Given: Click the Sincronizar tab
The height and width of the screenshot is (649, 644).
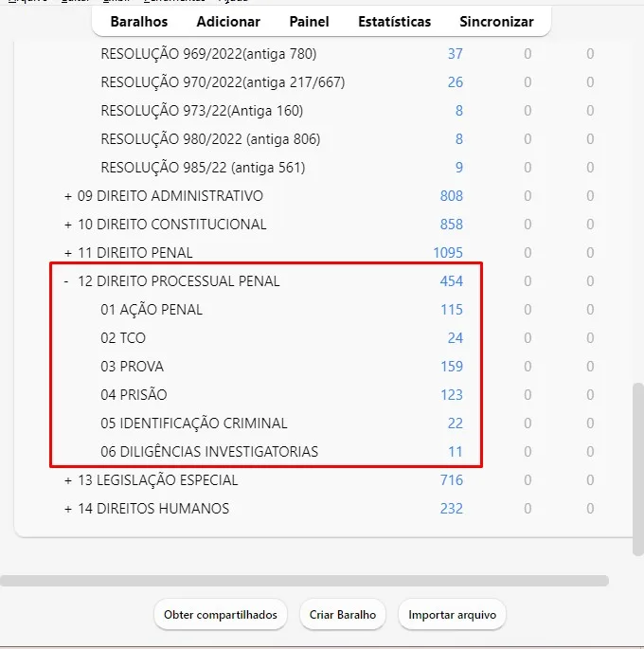Looking at the screenshot, I should pyautogui.click(x=496, y=22).
